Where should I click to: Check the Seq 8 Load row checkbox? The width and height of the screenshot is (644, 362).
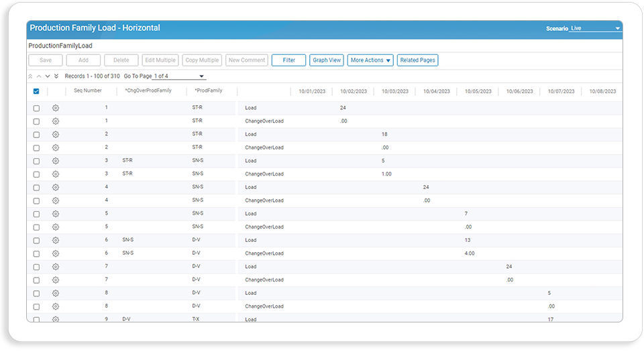tap(36, 294)
